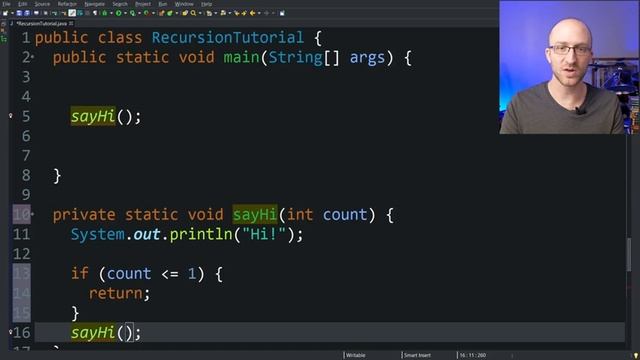Click the Pin Editor icon
Viewport: 640px width, 360px height.
tap(282, 13)
